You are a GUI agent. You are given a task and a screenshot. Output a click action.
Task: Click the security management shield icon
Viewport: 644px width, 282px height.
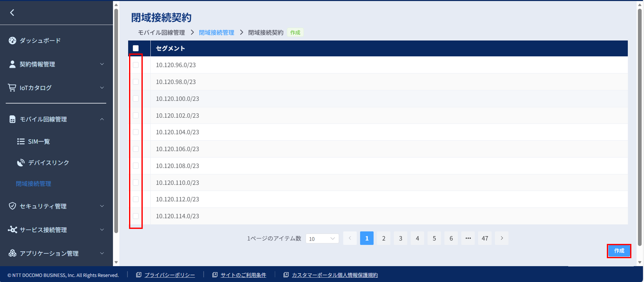[x=12, y=206]
